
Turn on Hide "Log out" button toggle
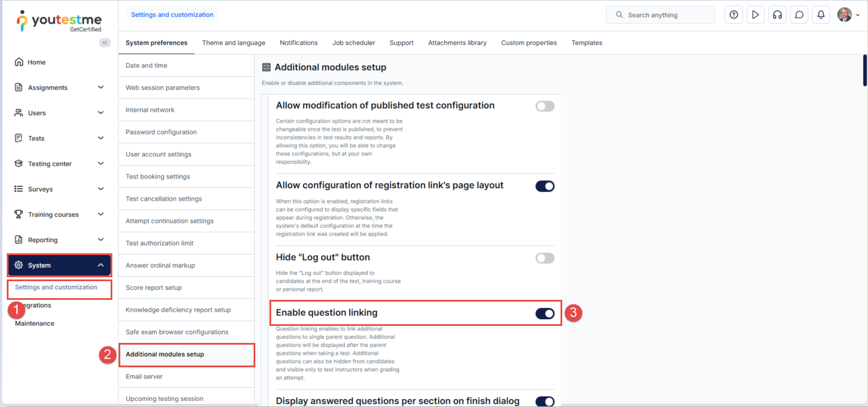click(x=545, y=258)
